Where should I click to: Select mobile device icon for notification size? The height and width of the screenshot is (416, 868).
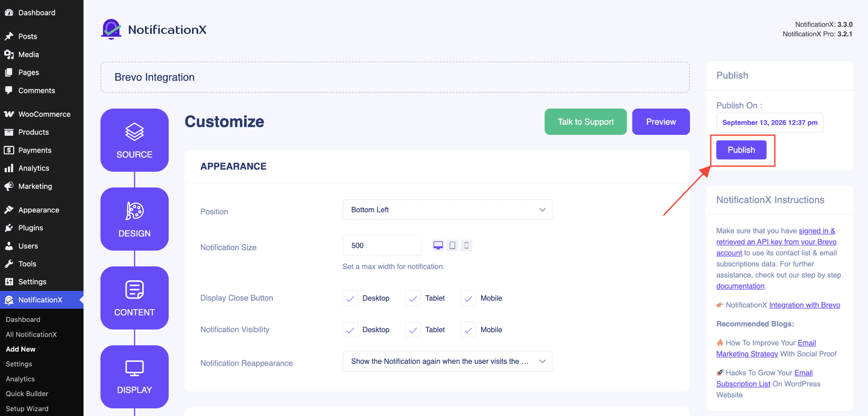click(466, 246)
